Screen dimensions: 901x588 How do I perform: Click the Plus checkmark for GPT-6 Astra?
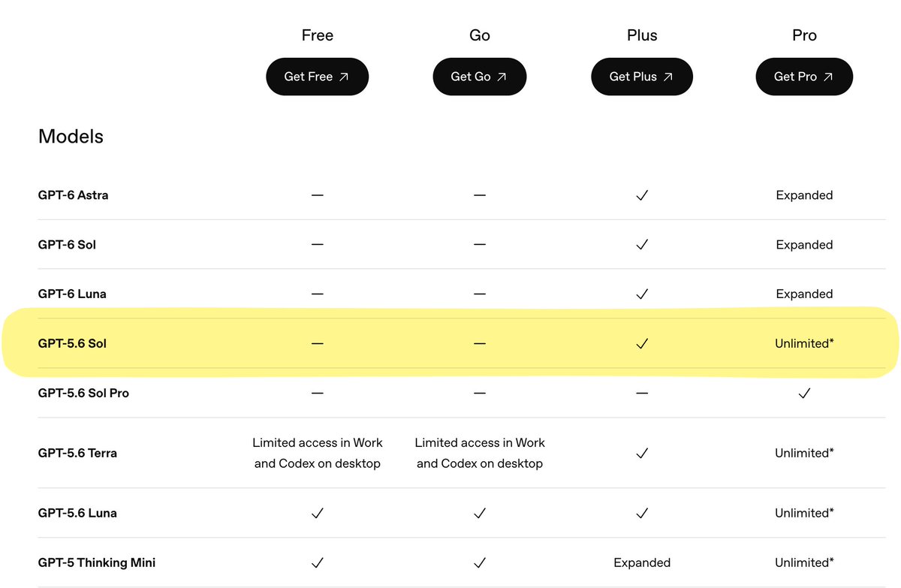pos(642,195)
